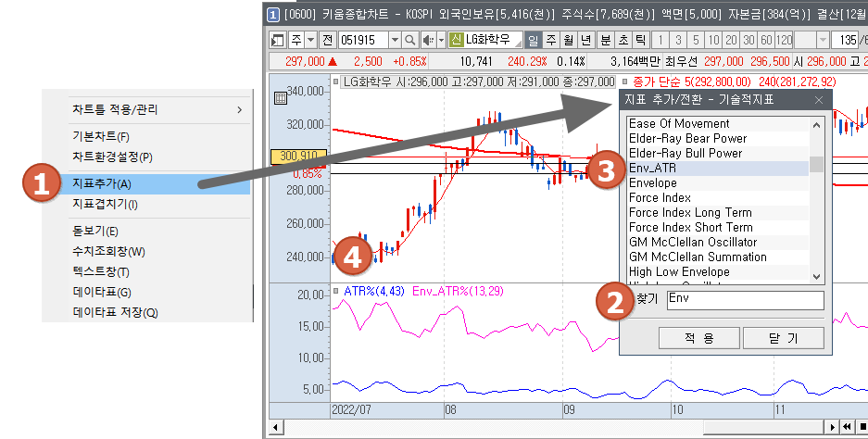Select 분 minute period toggle
Viewport: 868px width, 439px height.
(x=606, y=40)
